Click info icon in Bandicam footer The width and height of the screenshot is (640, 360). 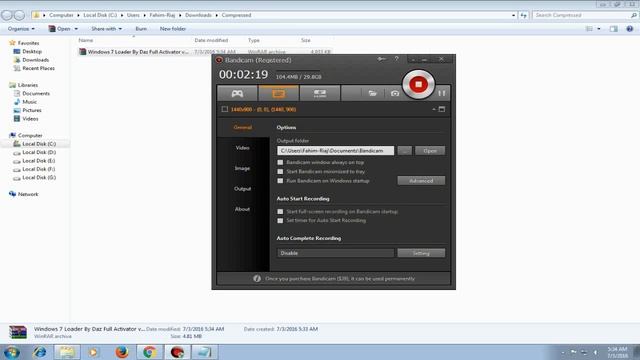coord(257,278)
